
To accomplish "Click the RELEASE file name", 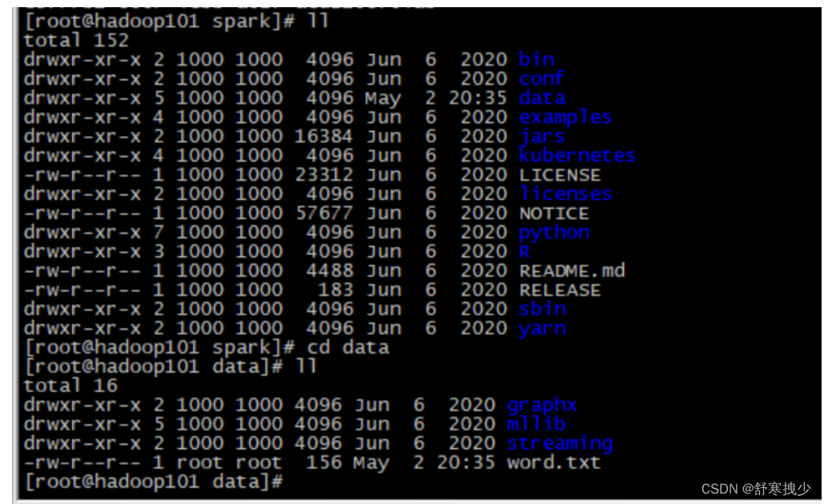I will (560, 290).
